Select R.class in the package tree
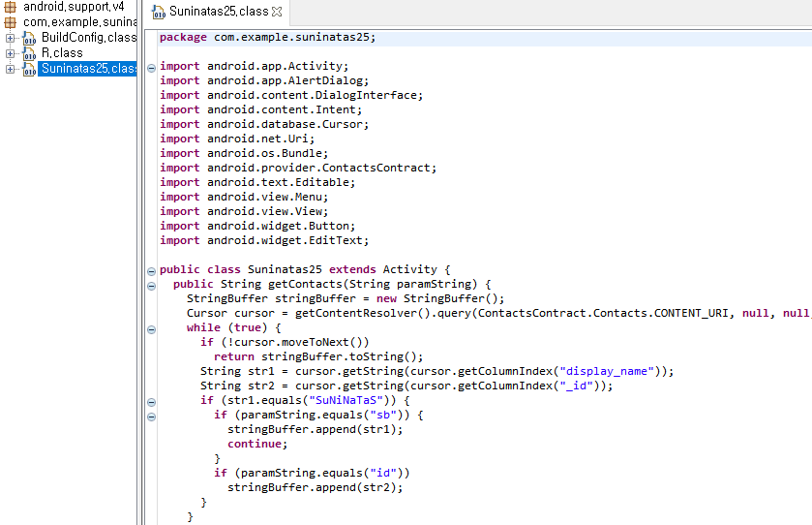The image size is (812, 525). pos(62,53)
